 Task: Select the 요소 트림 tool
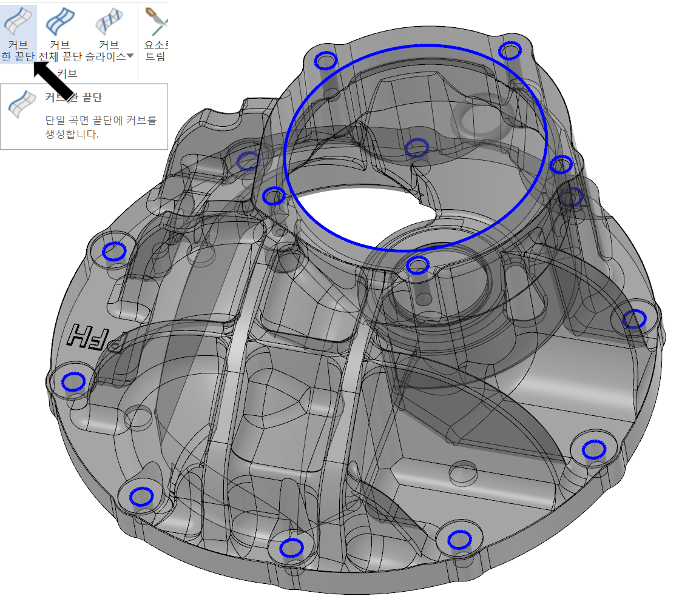click(156, 35)
